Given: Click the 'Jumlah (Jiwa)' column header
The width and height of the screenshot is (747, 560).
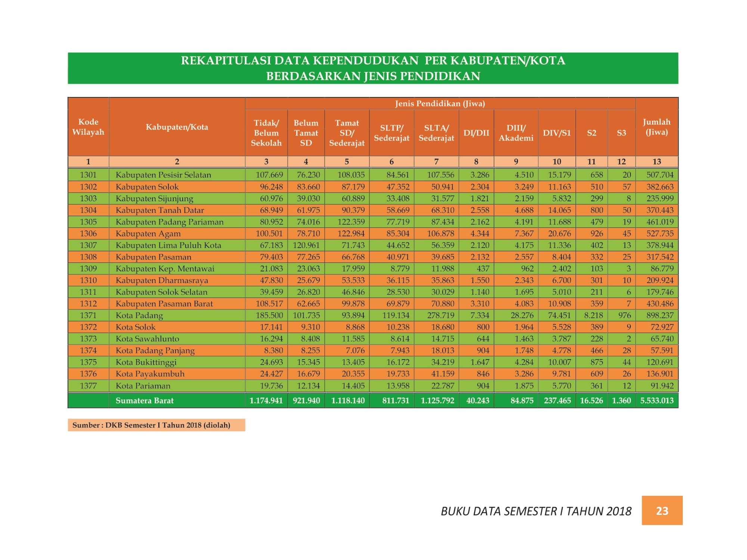Looking at the screenshot, I should (657, 127).
